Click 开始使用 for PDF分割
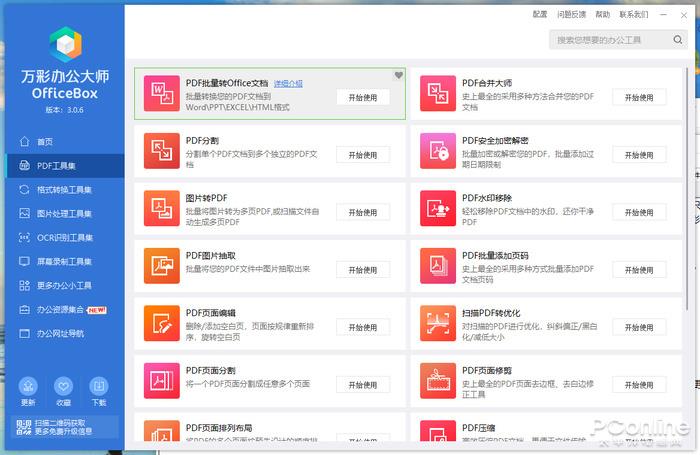700x455 pixels. (363, 155)
